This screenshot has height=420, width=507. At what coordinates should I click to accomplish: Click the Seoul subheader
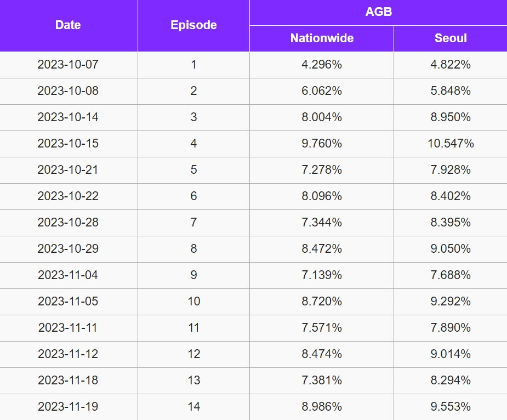(451, 38)
